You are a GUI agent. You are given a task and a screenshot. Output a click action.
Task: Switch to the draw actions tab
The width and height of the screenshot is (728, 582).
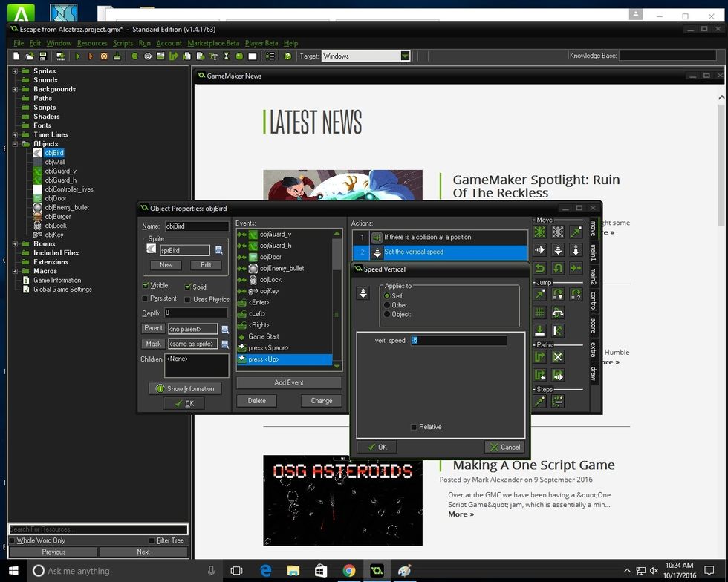click(594, 373)
